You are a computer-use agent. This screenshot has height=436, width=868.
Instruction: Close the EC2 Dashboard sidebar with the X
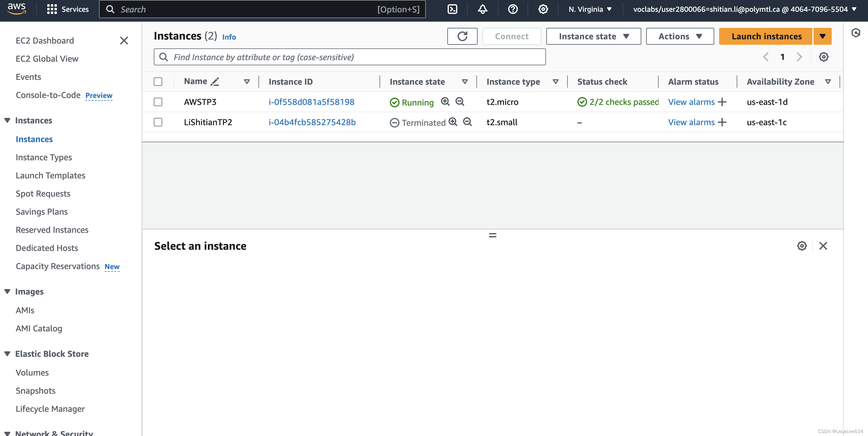[124, 41]
